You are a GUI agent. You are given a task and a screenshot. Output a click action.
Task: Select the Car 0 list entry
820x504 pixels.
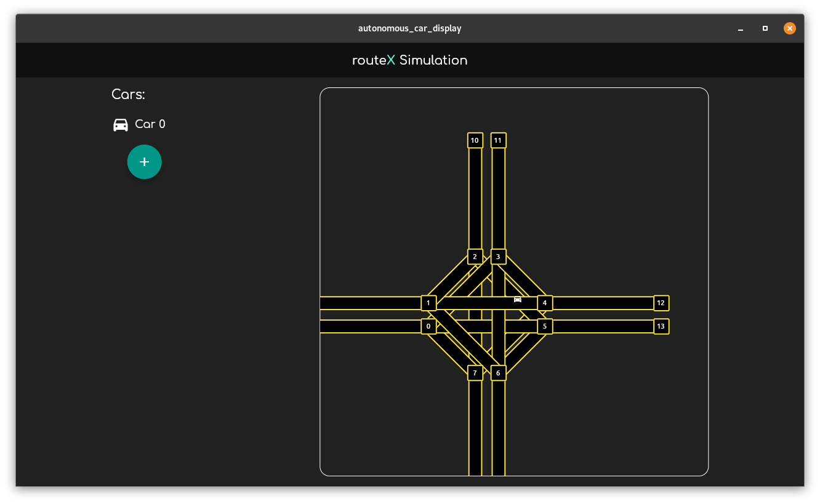[x=139, y=125]
